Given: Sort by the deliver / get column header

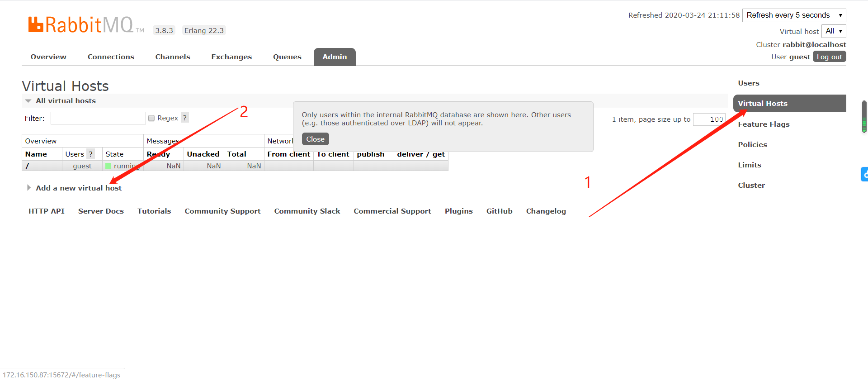Looking at the screenshot, I should 421,154.
